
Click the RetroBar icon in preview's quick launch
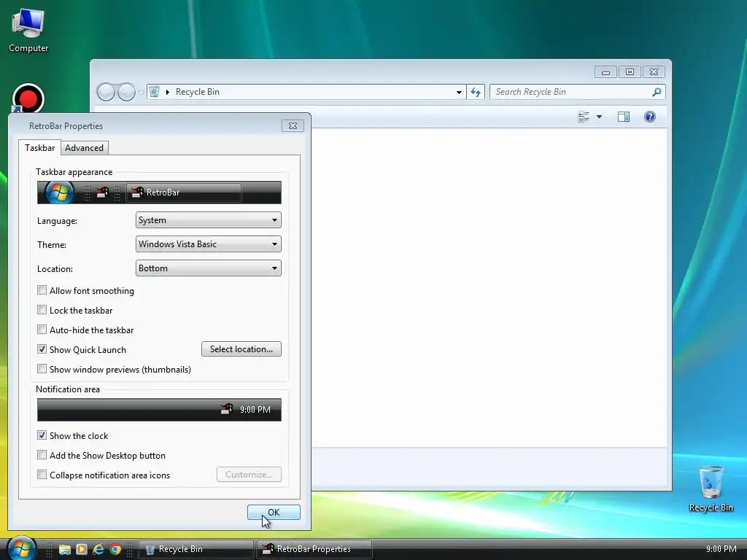pyautogui.click(x=102, y=192)
